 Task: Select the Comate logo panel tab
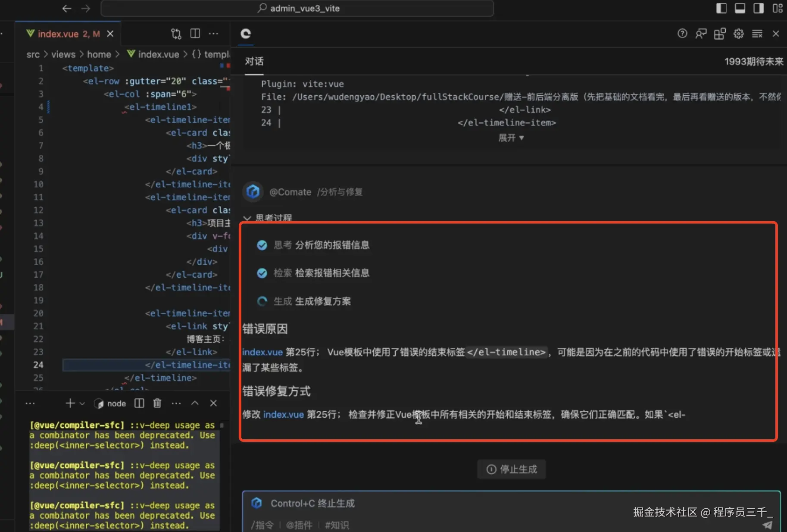(246, 34)
